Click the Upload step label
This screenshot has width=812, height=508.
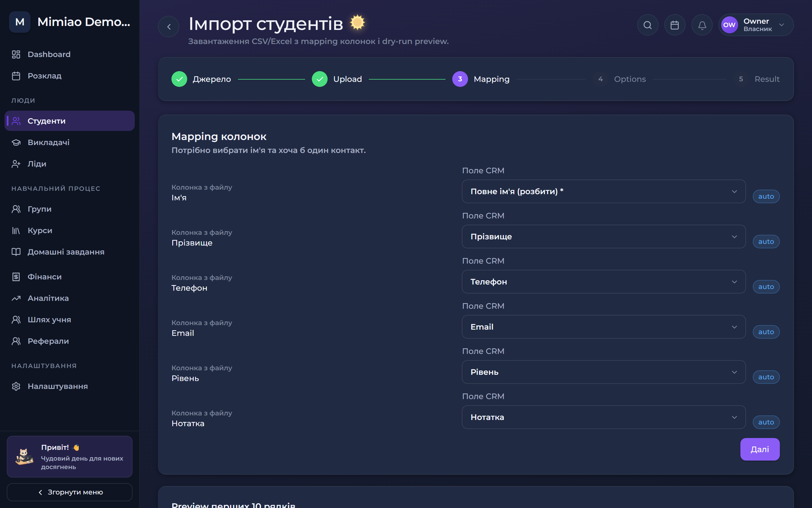[x=348, y=79]
